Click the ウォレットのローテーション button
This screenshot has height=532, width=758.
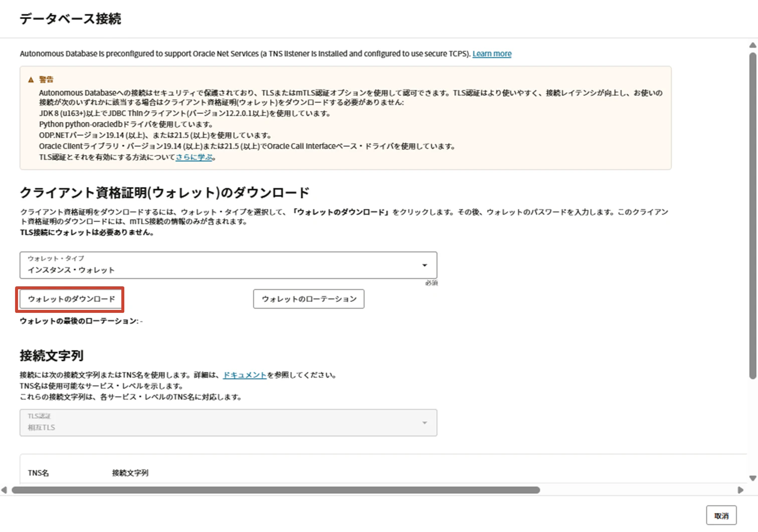click(x=309, y=299)
